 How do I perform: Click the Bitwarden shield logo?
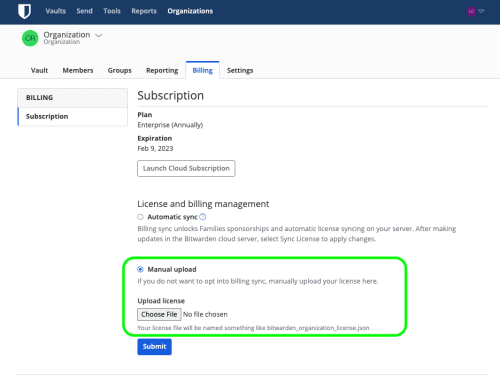tap(24, 11)
